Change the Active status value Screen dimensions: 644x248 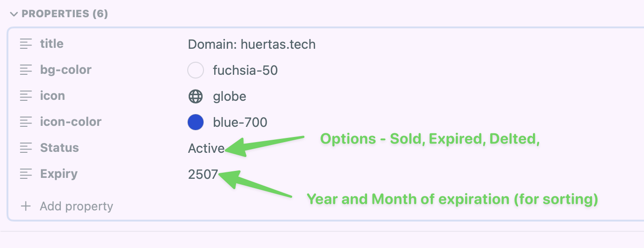pos(206,149)
